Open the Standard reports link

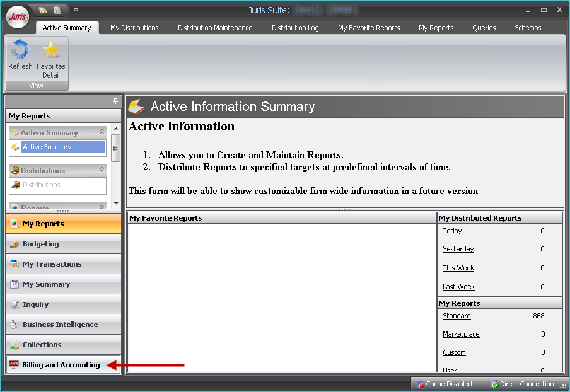pyautogui.click(x=457, y=316)
